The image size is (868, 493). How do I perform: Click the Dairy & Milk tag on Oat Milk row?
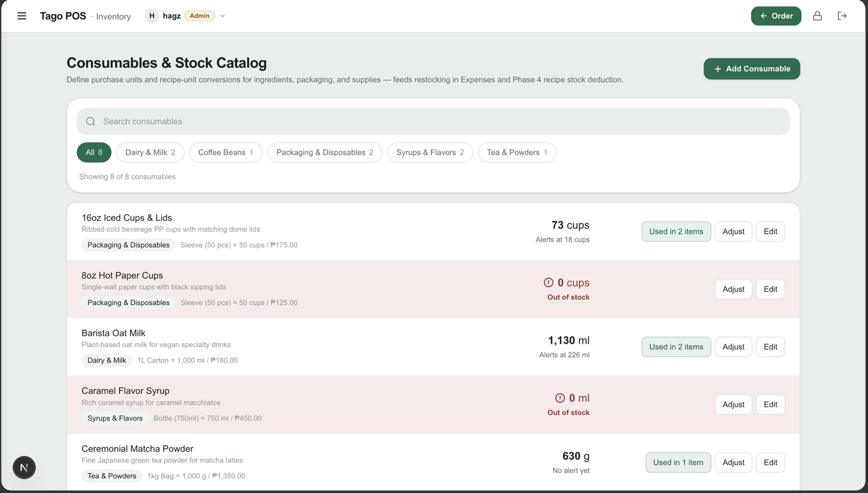click(107, 361)
